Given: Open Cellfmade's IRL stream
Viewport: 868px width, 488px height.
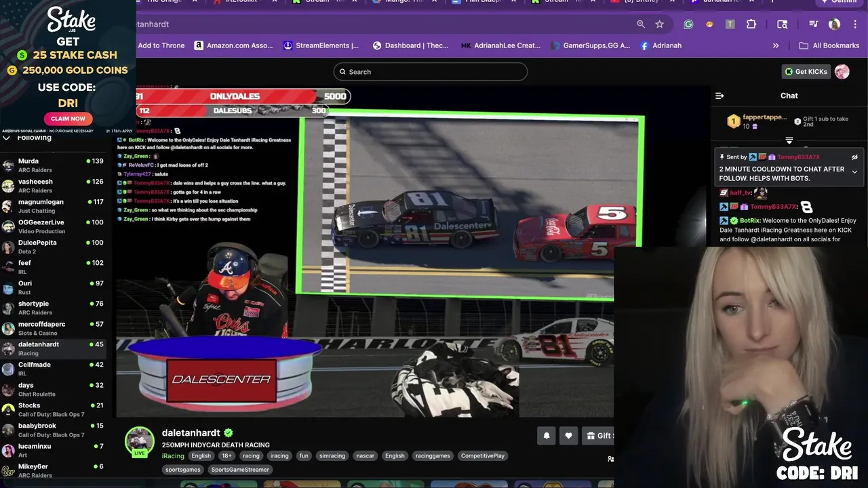Looking at the screenshot, I should coord(52,369).
